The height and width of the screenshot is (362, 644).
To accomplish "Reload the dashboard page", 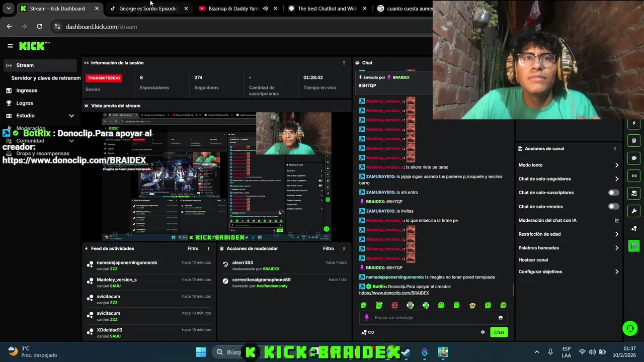I will point(39,26).
